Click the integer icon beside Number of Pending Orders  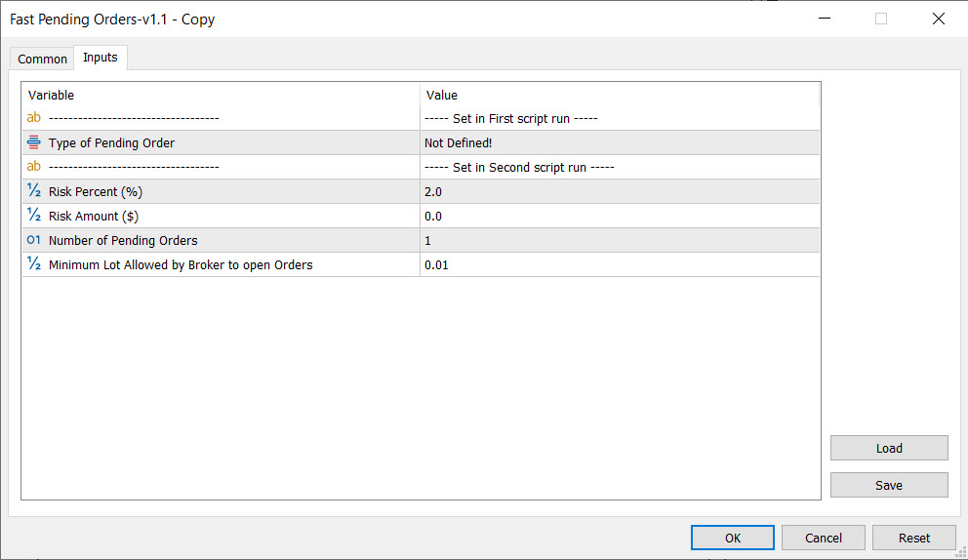point(34,240)
